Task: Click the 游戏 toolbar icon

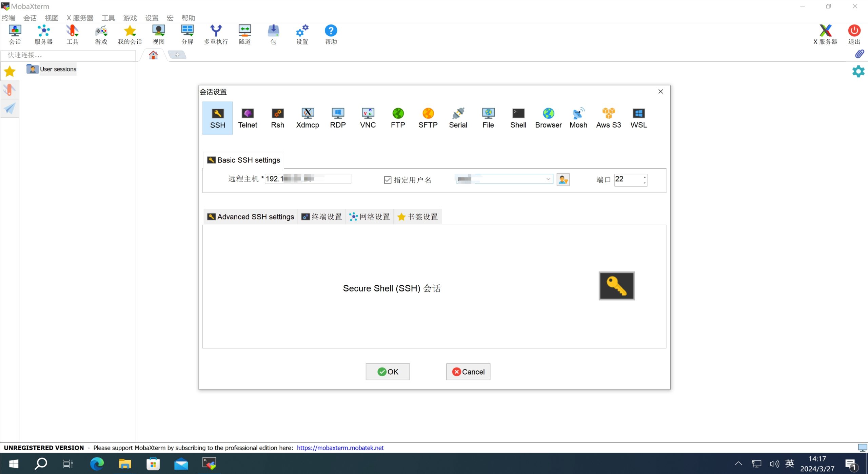Action: coord(101,35)
